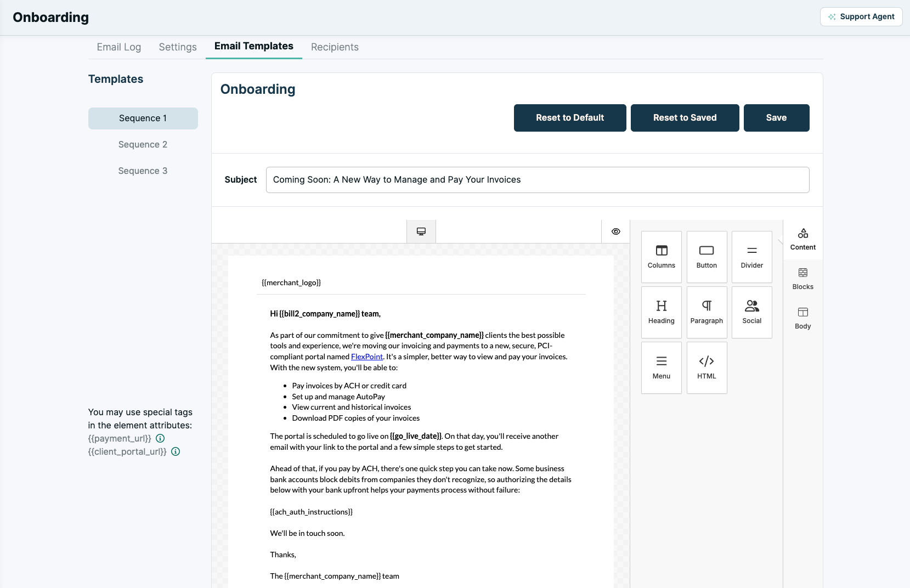This screenshot has width=910, height=588.
Task: Add a Menu content block
Action: [x=662, y=367]
